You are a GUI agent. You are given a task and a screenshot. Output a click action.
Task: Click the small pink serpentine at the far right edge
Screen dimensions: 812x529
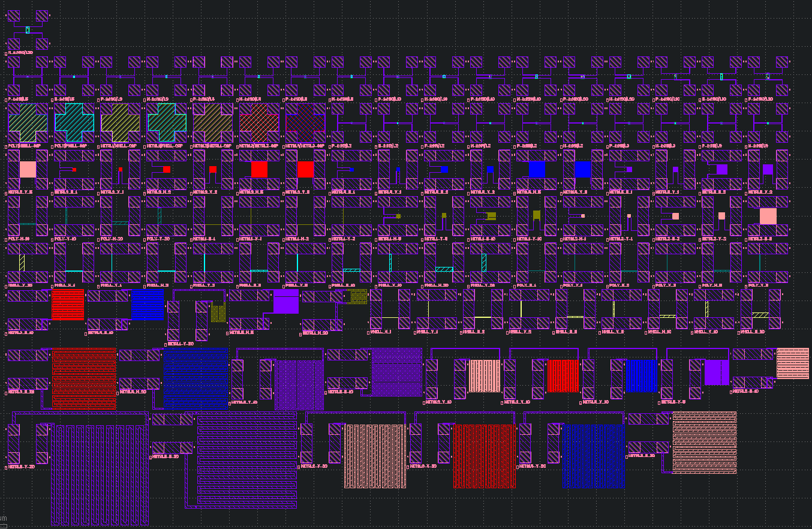(x=792, y=363)
